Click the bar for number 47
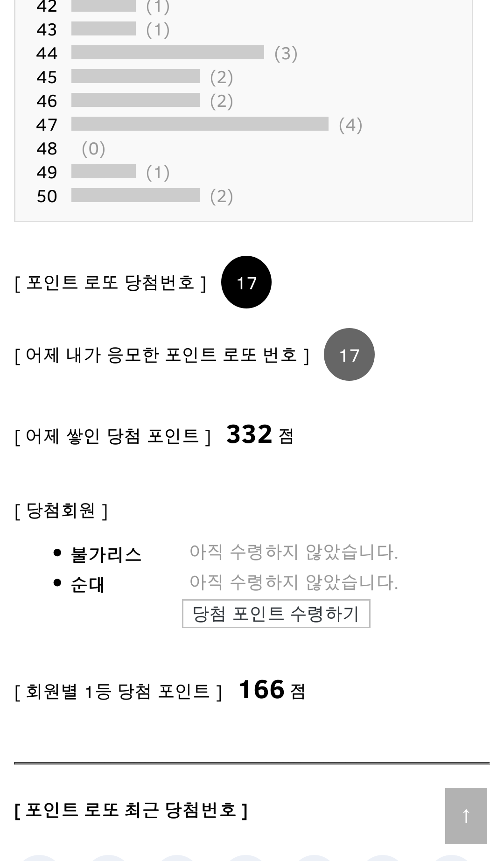 click(x=200, y=124)
